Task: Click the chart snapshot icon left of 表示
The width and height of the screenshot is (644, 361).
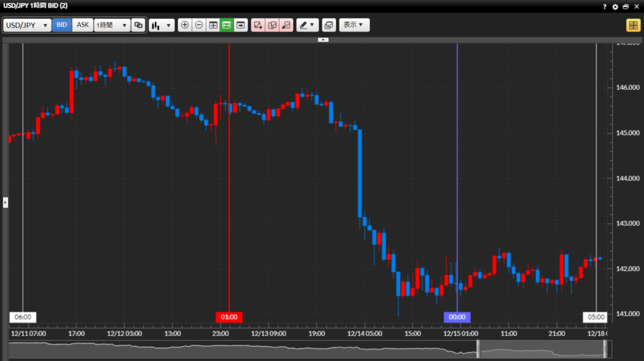Action: coord(329,25)
